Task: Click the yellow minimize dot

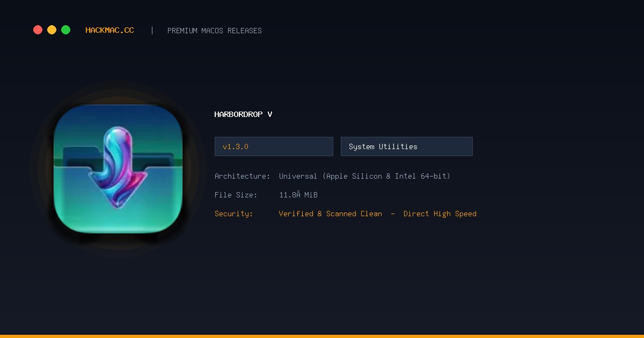Action: pyautogui.click(x=52, y=30)
